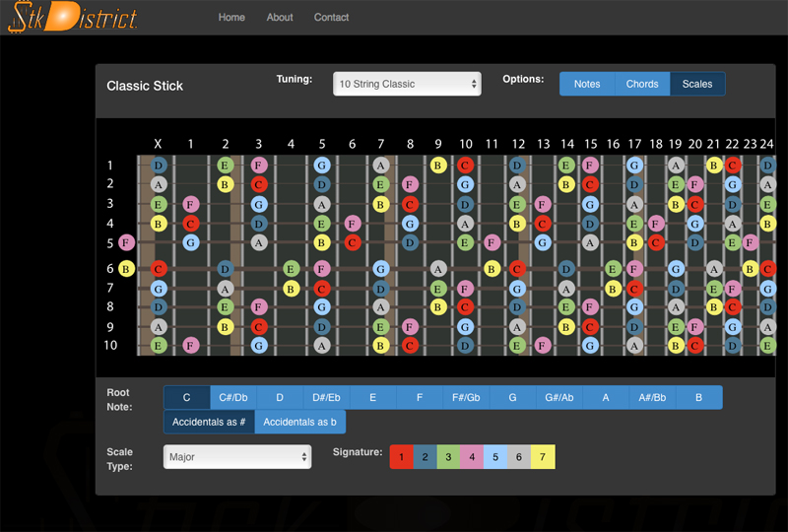The width and height of the screenshot is (788, 532).
Task: Pick root note G
Action: coord(512,398)
